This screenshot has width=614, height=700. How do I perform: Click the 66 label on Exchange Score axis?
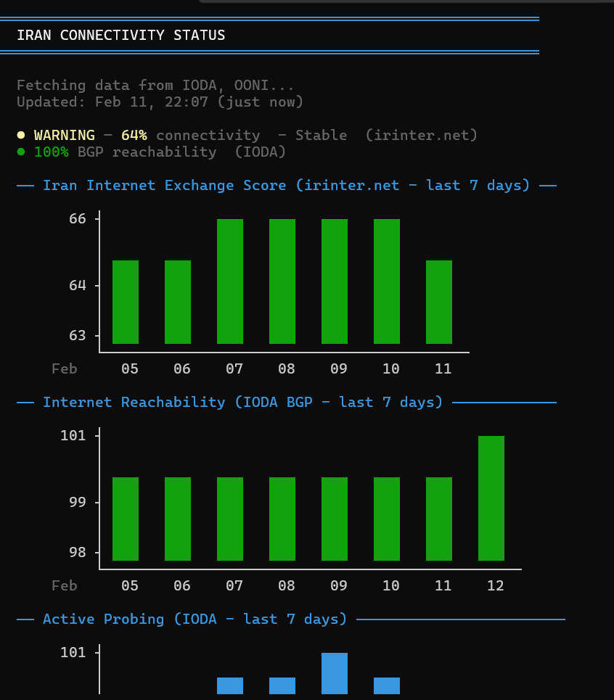point(78,218)
